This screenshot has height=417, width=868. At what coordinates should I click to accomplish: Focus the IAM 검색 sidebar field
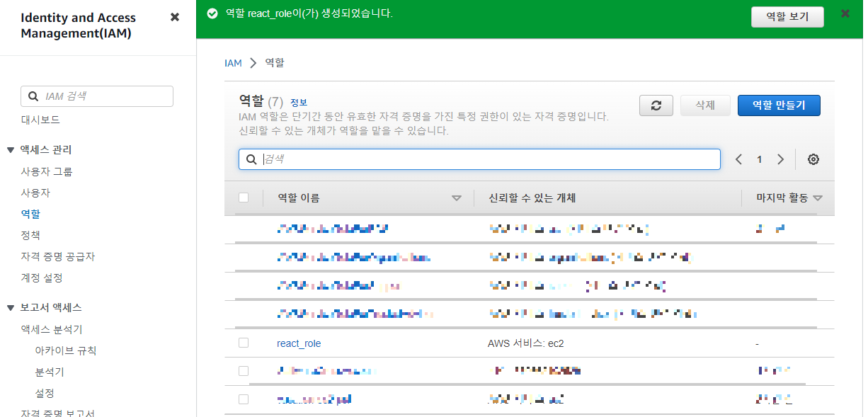[x=97, y=96]
